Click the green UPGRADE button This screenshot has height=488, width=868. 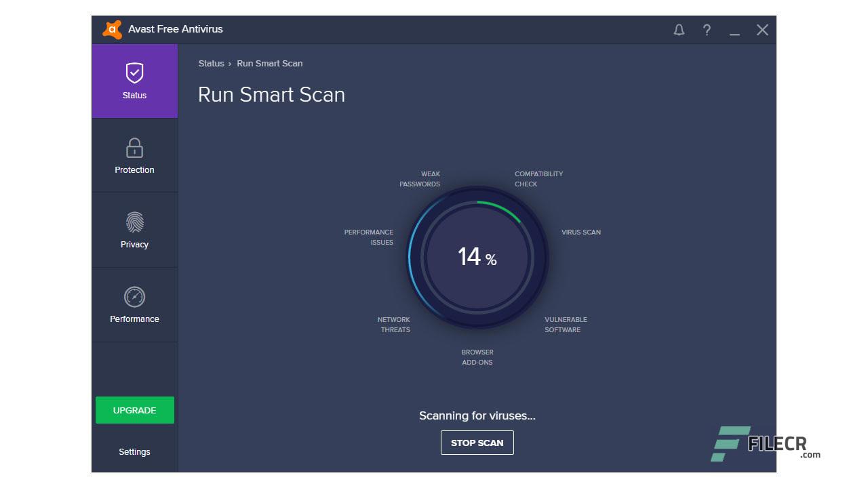(x=135, y=410)
